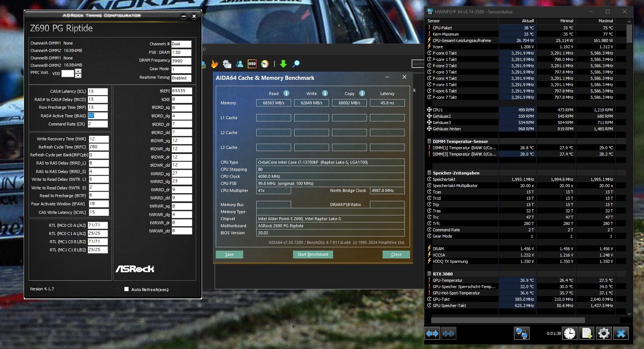Click the Four Activate Window (tFAW) field
This screenshot has height=349, width=644.
tap(99, 204)
